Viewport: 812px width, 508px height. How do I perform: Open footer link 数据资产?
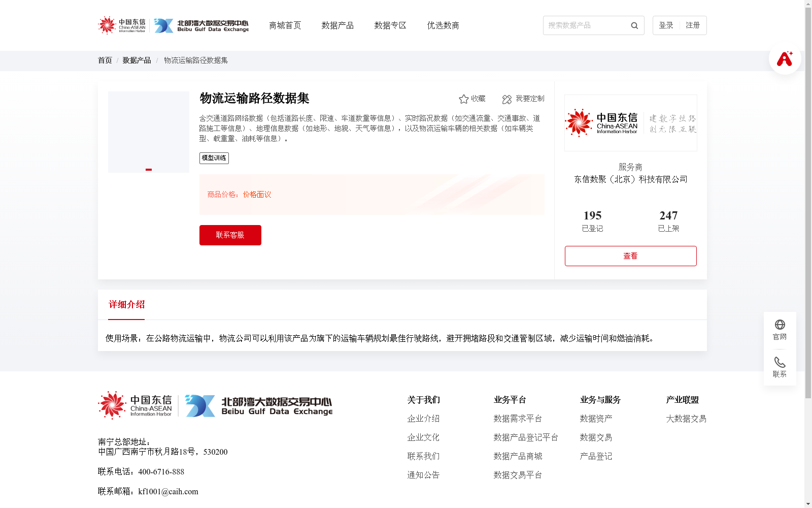click(596, 419)
